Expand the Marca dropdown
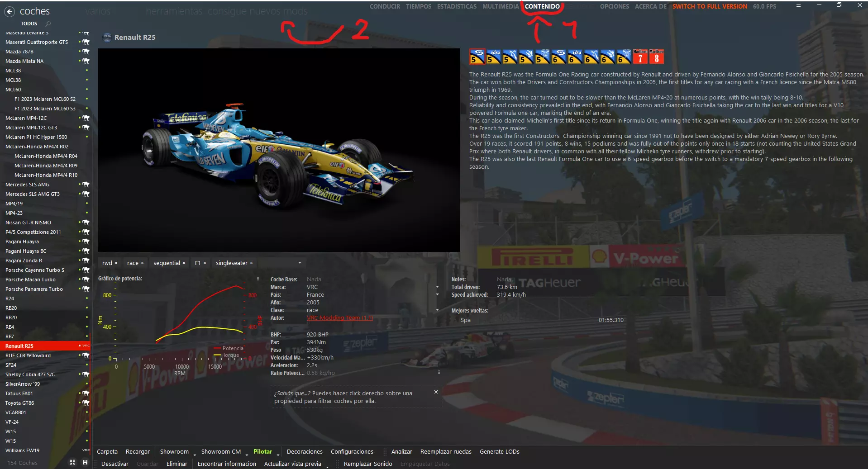This screenshot has width=868, height=469. click(437, 287)
